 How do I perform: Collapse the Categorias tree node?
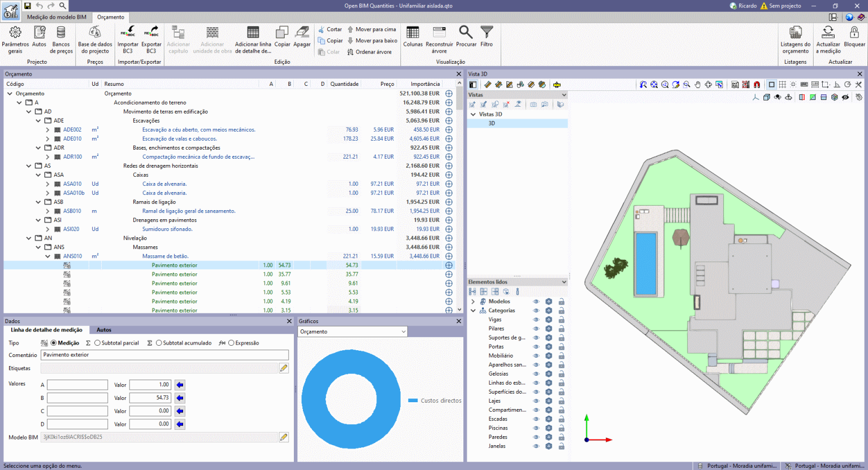coord(473,311)
